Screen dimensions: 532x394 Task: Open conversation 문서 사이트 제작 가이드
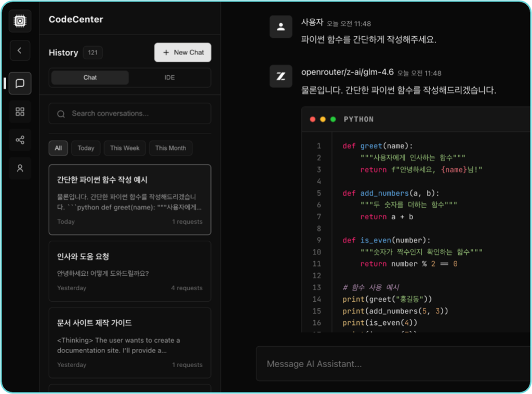tap(130, 343)
